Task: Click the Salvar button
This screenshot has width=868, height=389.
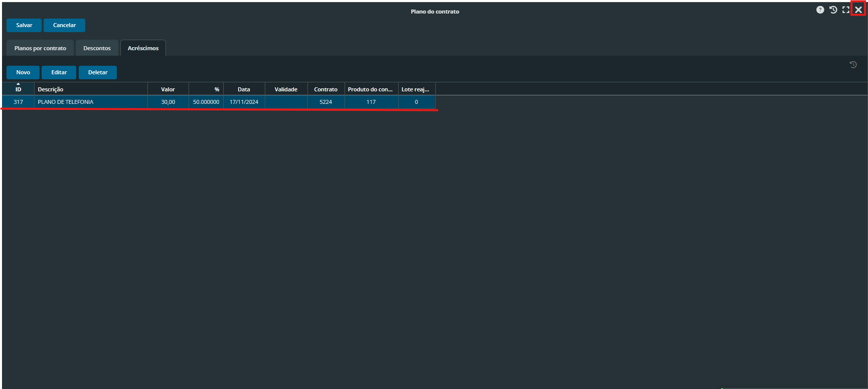Action: [x=24, y=25]
